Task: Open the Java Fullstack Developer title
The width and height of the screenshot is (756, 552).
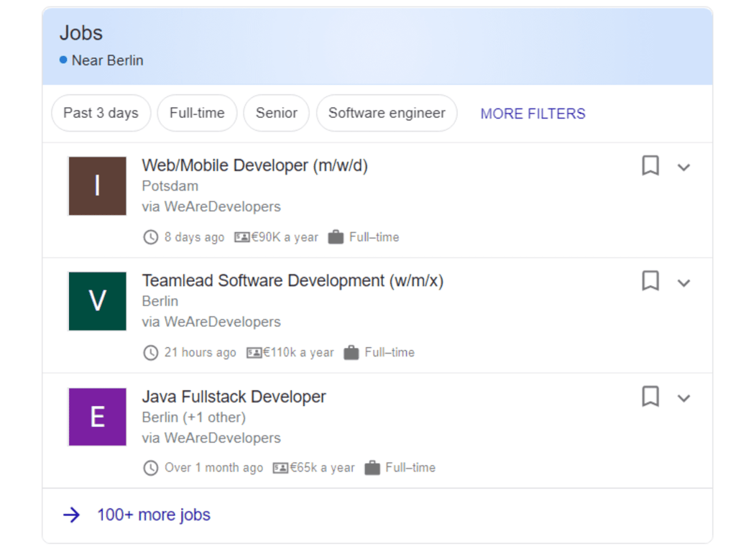Action: point(234,396)
